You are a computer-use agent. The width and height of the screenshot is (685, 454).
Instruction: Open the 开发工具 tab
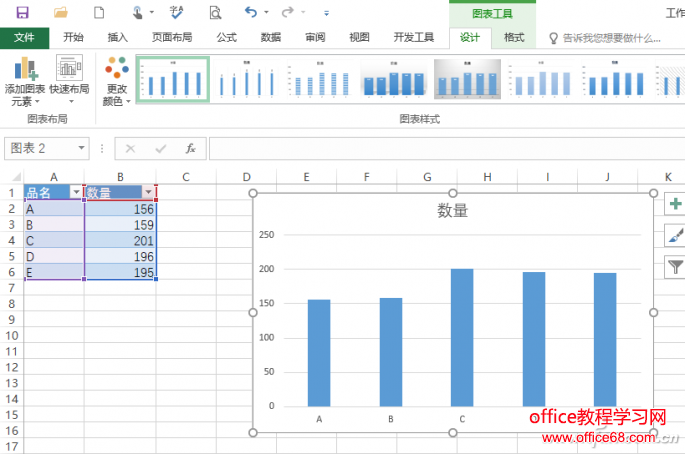point(413,38)
